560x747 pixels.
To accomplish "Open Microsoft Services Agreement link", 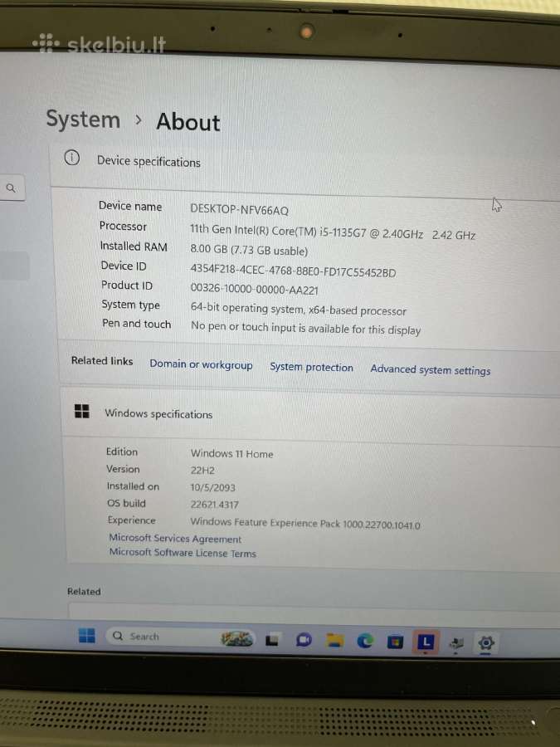I will (x=175, y=539).
